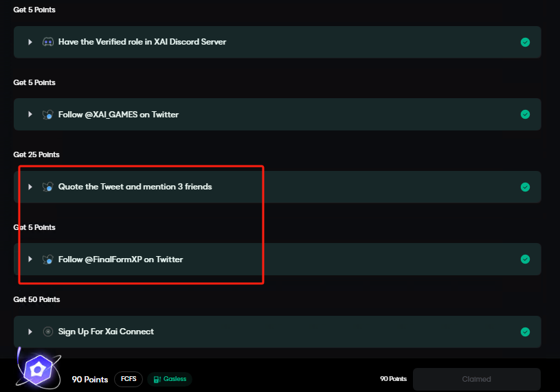Click the Twitter icon beside Follow @XAI_GAMES
Image resolution: width=560 pixels, height=392 pixels.
pyautogui.click(x=48, y=115)
